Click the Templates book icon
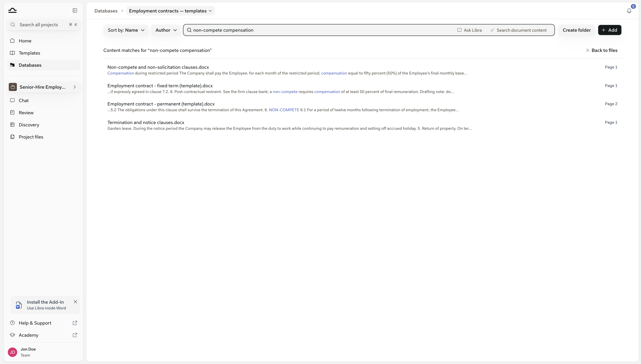Image resolution: width=641 pixels, height=364 pixels. pos(12,53)
